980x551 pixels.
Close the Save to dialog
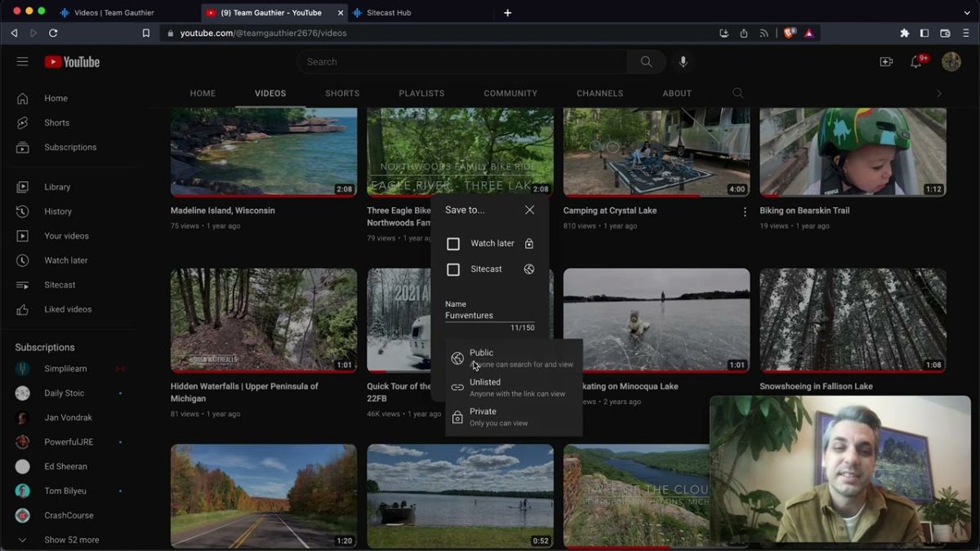click(x=529, y=210)
